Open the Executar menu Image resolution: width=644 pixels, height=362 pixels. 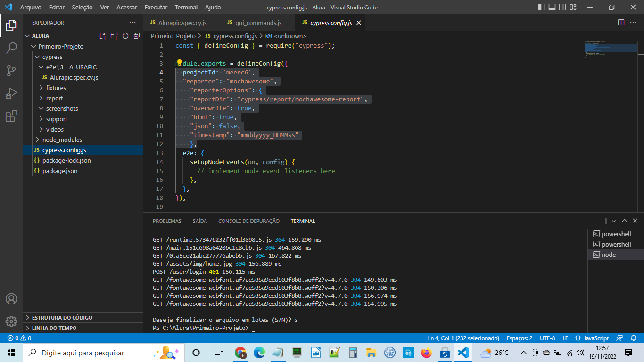(x=156, y=8)
